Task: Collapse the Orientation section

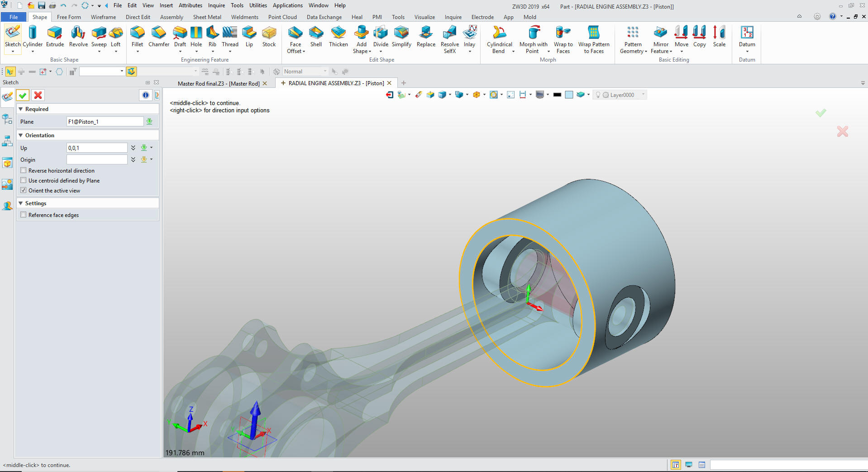Action: pos(21,135)
